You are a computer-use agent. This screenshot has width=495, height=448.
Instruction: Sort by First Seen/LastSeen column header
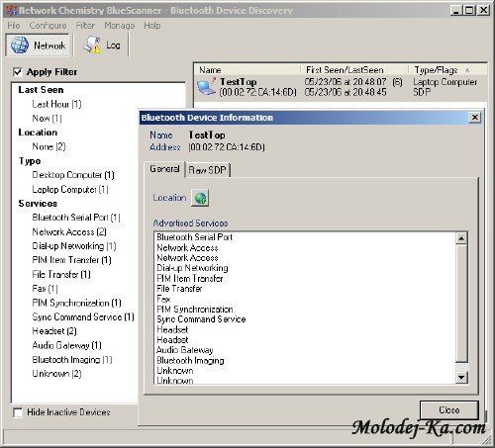354,70
